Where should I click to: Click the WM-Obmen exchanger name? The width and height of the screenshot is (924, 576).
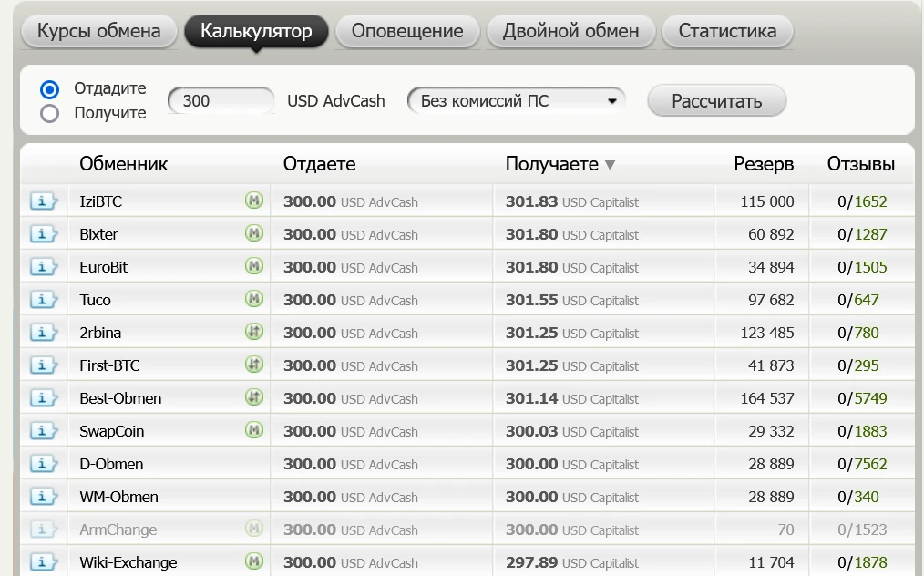pyautogui.click(x=118, y=497)
